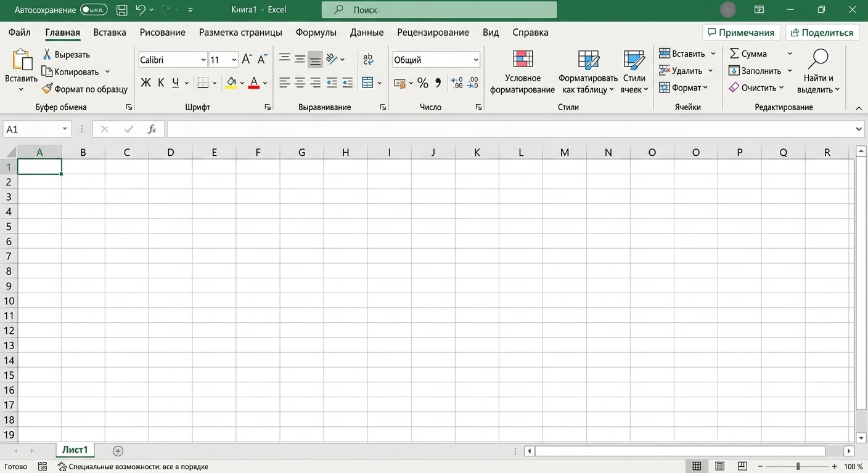The width and height of the screenshot is (868, 473).
Task: Toggle Middle Align vertical alignment
Action: point(300,59)
